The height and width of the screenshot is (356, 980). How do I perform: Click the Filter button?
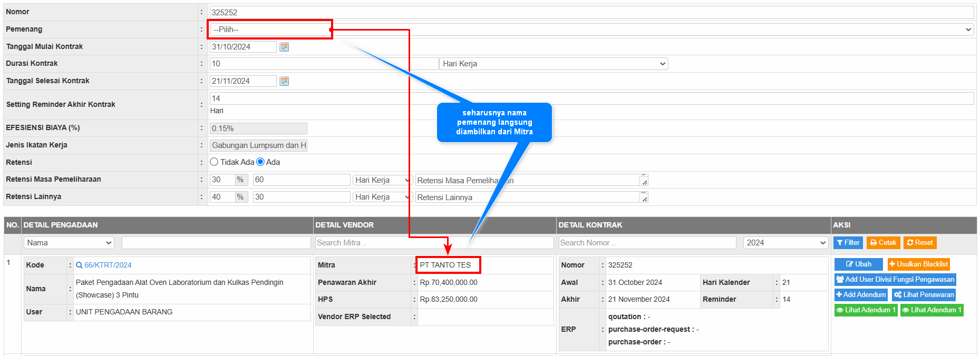848,243
